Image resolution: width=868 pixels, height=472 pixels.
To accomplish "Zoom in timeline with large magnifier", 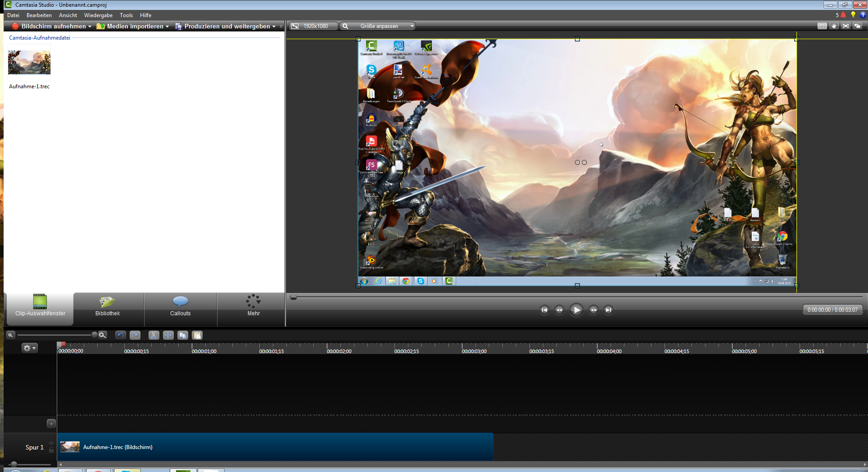I will click(x=103, y=335).
